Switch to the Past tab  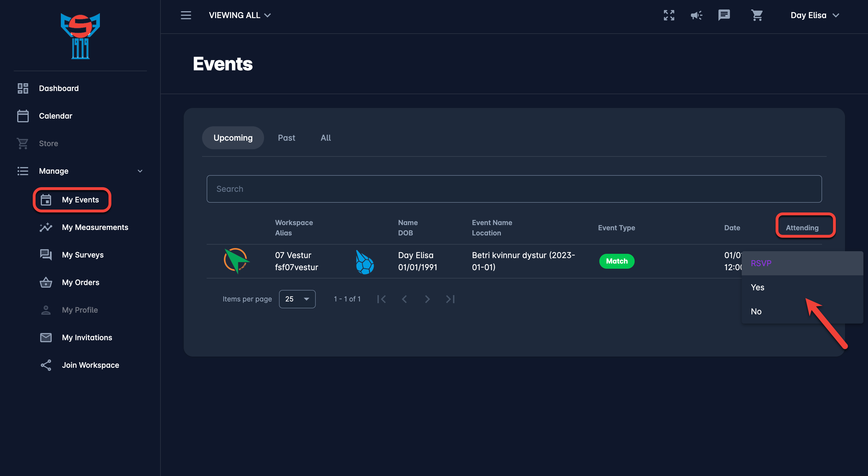tap(286, 138)
